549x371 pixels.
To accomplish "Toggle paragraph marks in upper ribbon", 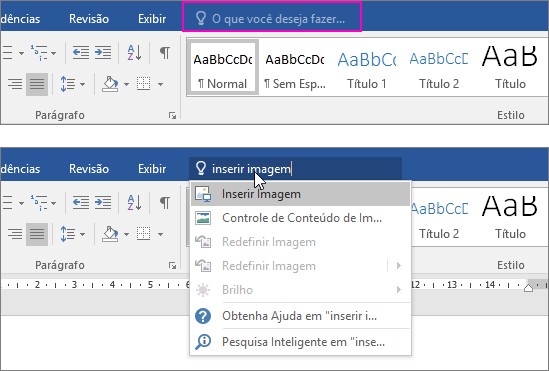I will tap(165, 52).
